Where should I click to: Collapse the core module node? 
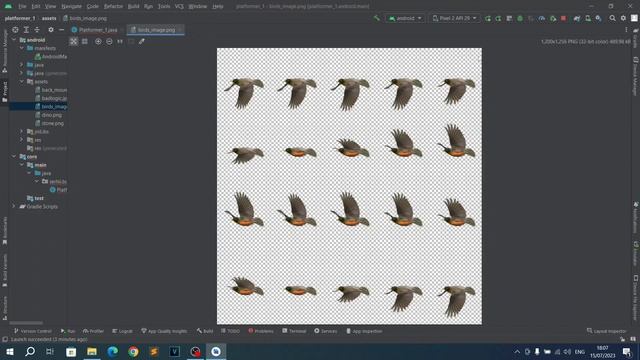click(x=14, y=157)
